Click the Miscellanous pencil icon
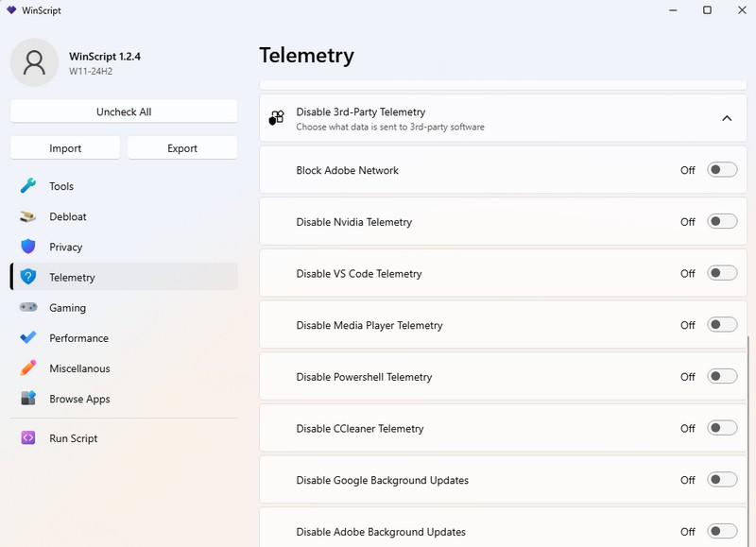756x547 pixels. pyautogui.click(x=28, y=368)
